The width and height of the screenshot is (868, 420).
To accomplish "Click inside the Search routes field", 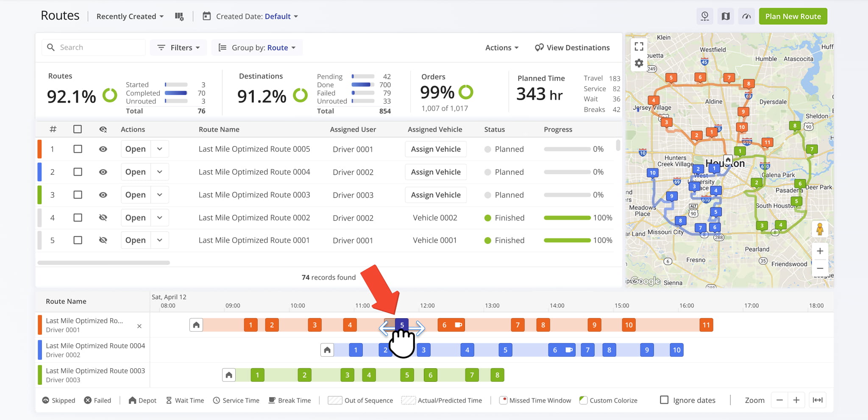I will [x=93, y=47].
